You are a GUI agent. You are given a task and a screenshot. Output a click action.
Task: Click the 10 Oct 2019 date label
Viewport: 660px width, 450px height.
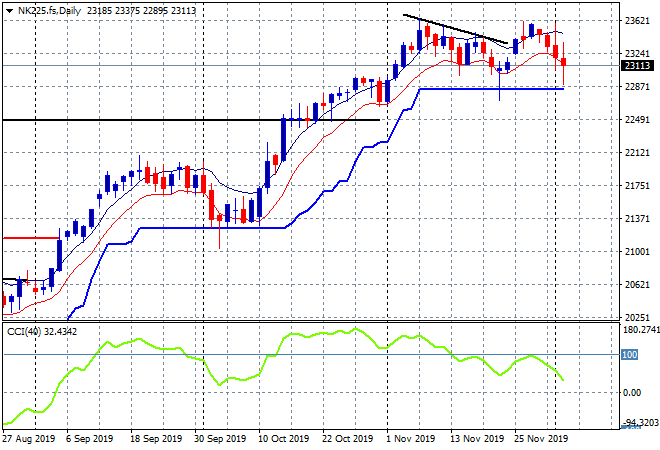pyautogui.click(x=284, y=439)
